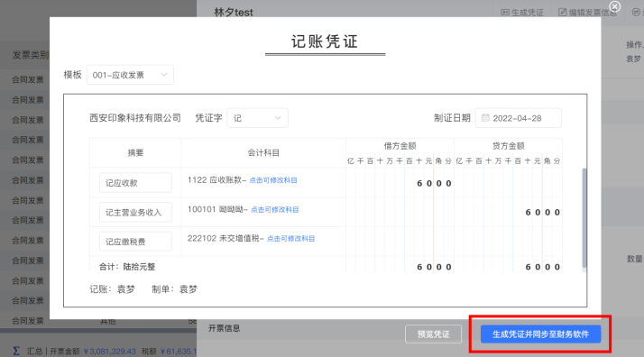
Task: Click debit amount 6000 in 记应收款 row
Action: pos(434,183)
